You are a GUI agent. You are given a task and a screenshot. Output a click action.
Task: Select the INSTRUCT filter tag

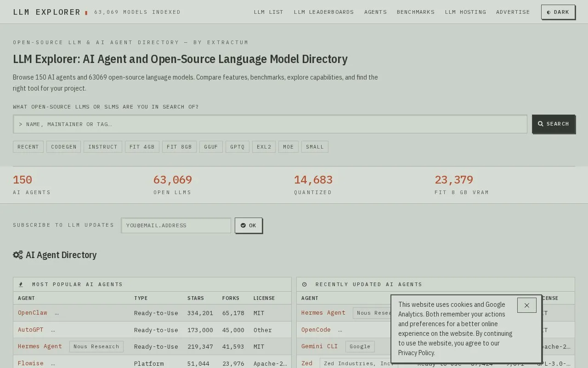pos(103,147)
